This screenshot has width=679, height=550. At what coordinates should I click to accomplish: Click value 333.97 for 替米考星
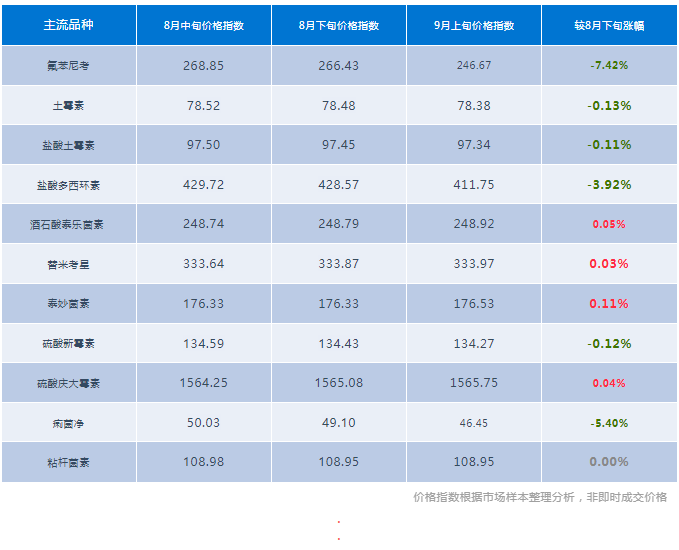click(474, 263)
